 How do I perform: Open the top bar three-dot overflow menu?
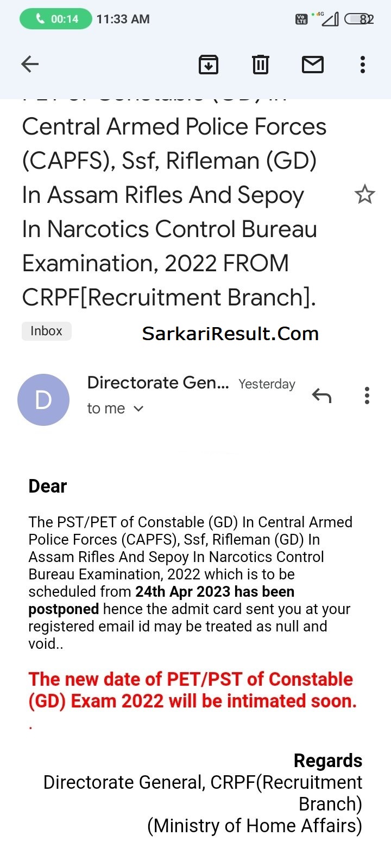coord(363,65)
